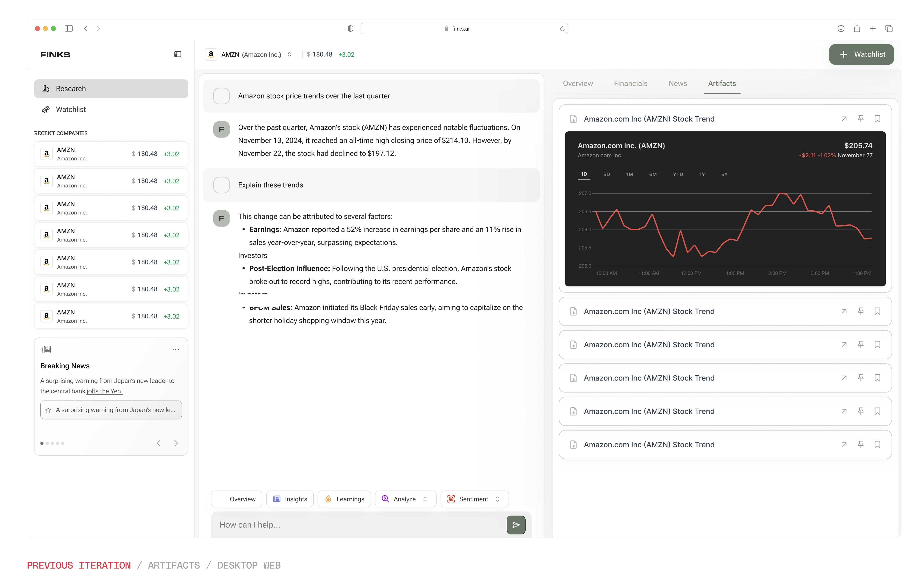Click the Safari share icon
The image size is (922, 588).
click(857, 28)
